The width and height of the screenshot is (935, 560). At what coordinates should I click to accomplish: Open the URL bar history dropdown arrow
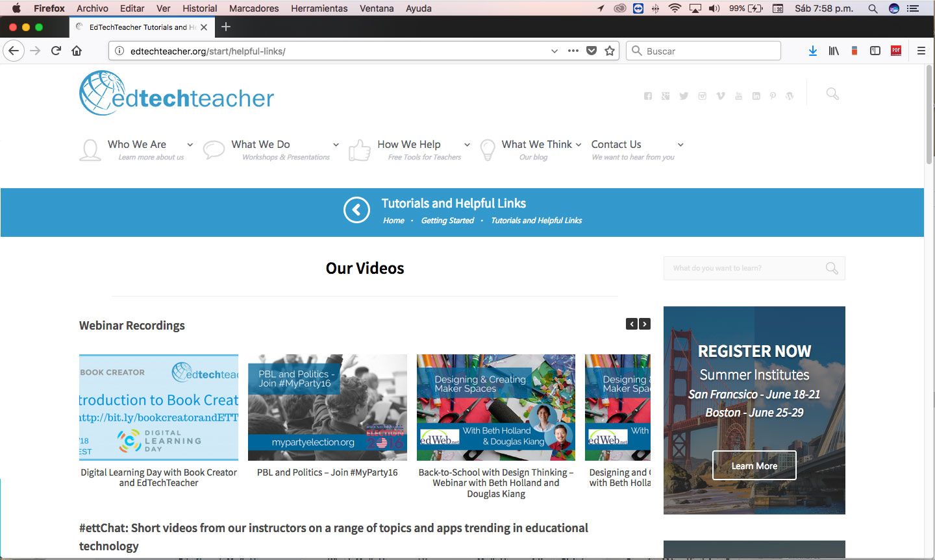(554, 51)
